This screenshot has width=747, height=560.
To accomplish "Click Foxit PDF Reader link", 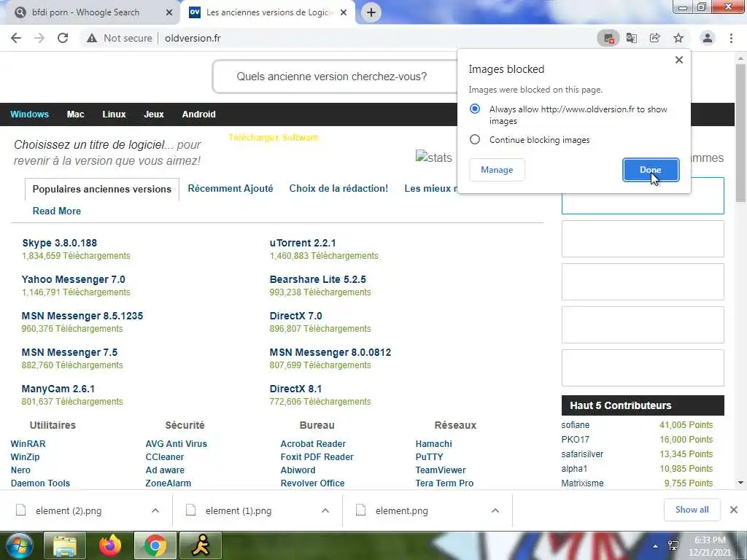I will [317, 457].
